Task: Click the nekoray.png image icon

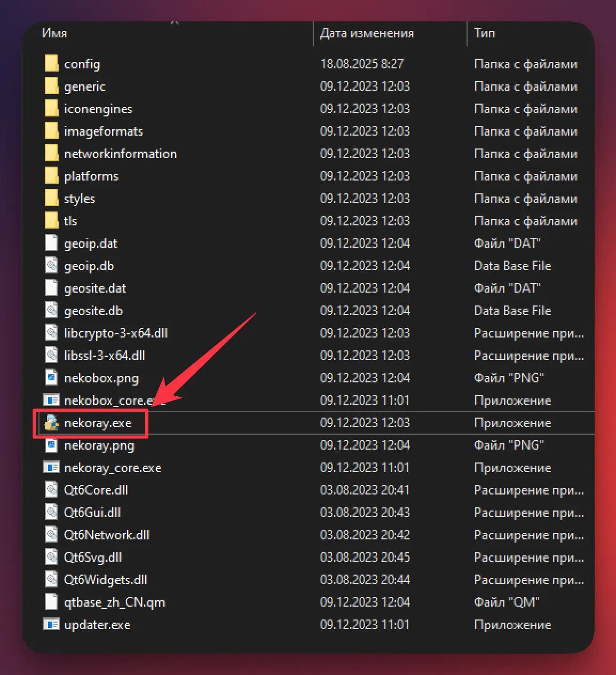Action: click(x=51, y=445)
